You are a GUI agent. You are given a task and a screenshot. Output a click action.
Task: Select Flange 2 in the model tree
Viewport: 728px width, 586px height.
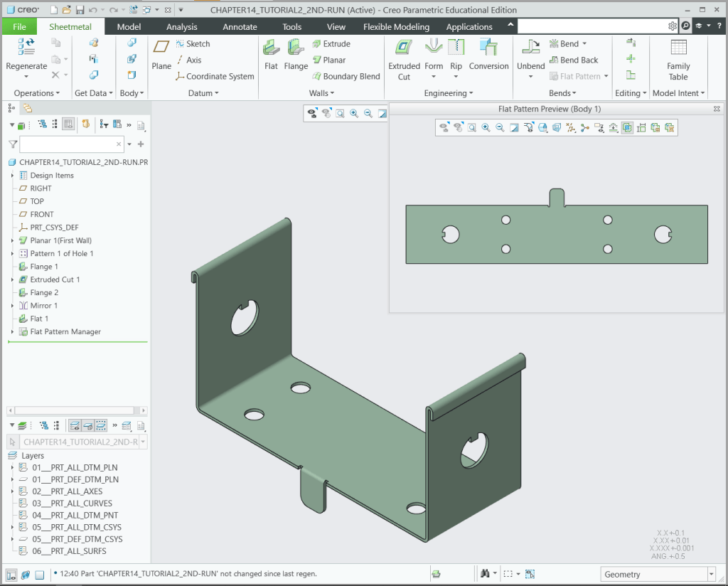[x=44, y=292]
